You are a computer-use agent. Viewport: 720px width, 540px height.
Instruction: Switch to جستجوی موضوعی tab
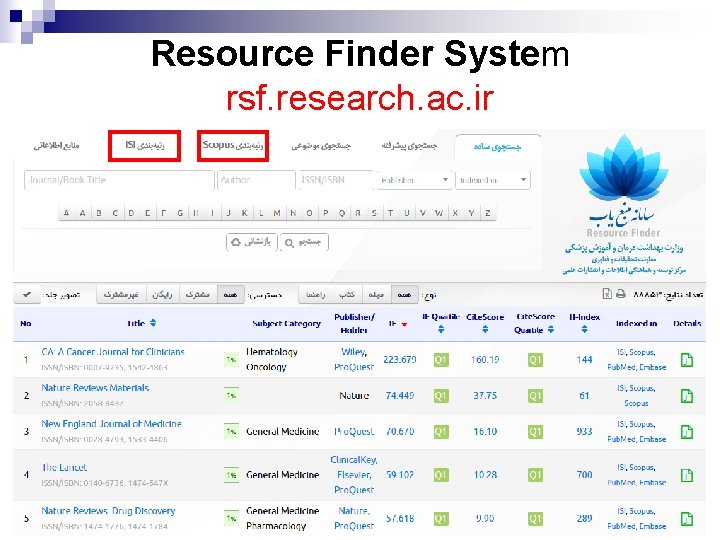coord(321,146)
